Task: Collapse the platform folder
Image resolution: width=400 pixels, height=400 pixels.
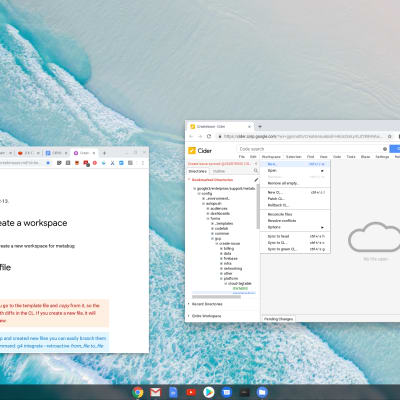Action: [x=221, y=278]
